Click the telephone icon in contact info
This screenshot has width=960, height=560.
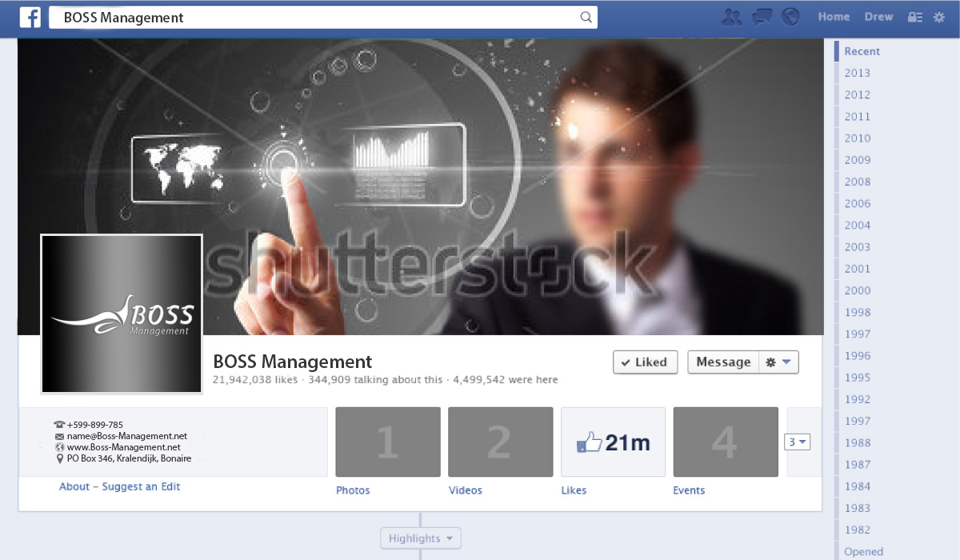(x=59, y=425)
